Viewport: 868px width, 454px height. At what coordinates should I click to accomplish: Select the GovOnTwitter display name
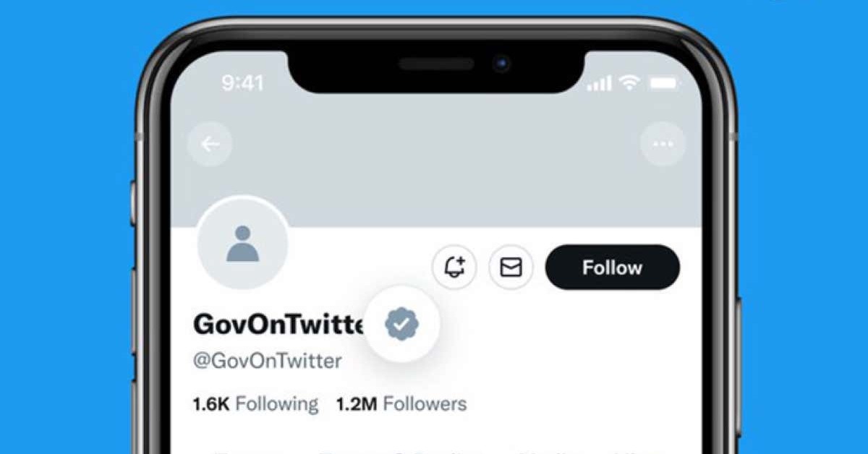pos(278,325)
